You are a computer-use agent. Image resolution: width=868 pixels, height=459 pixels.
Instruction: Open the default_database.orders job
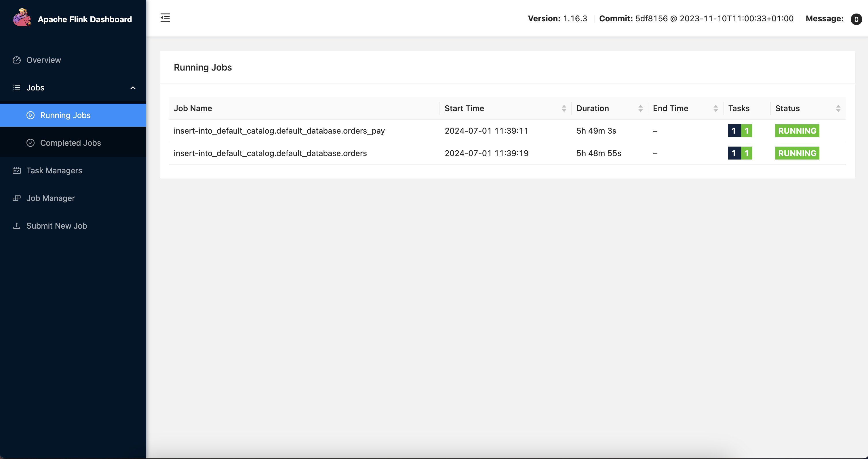[270, 153]
